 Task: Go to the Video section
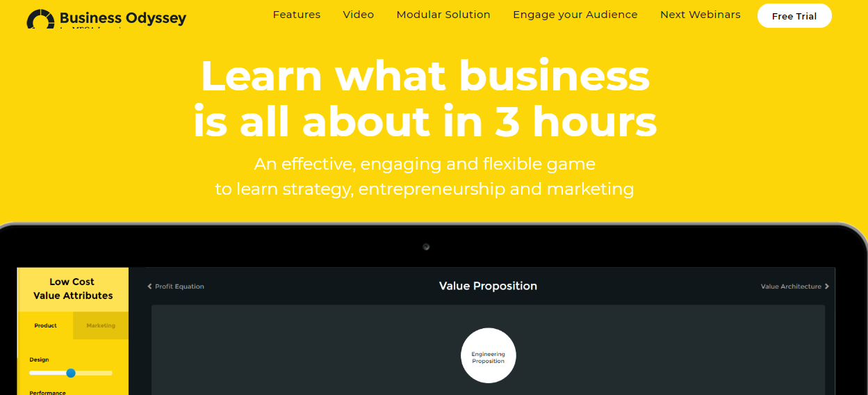359,15
